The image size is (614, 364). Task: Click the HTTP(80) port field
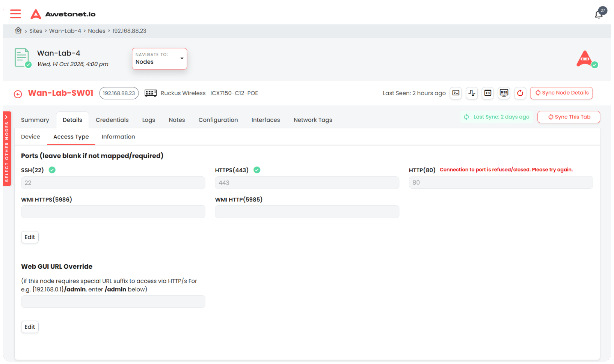(x=501, y=182)
